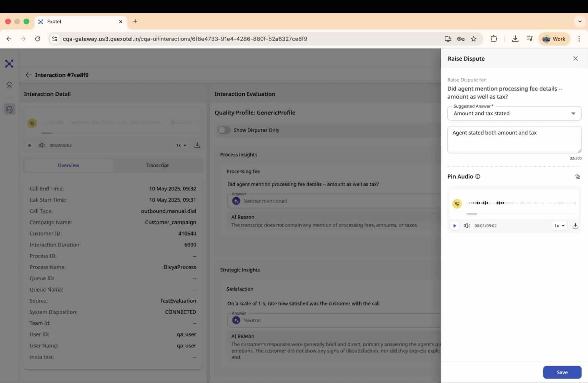
Task: Download the pinned audio recording
Action: click(x=575, y=226)
